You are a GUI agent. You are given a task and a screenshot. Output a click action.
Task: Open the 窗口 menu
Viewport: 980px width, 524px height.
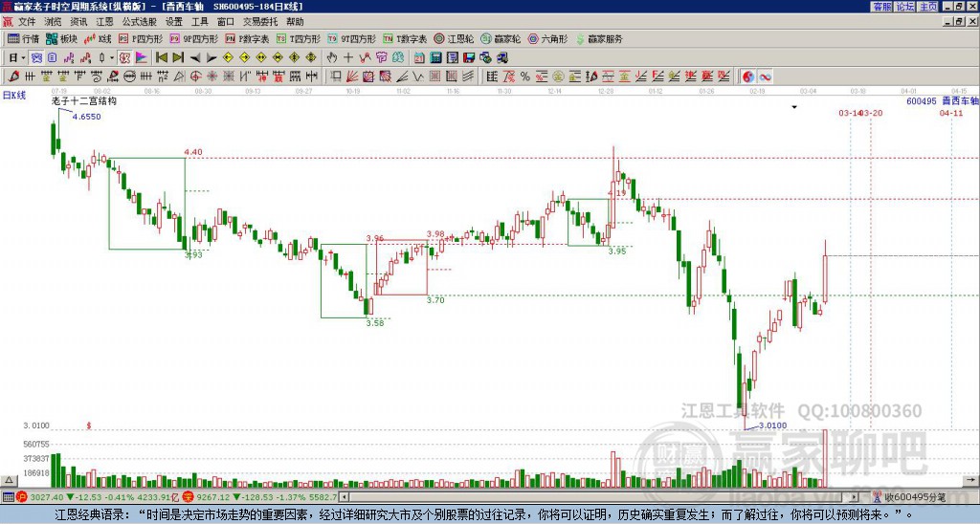coord(226,22)
